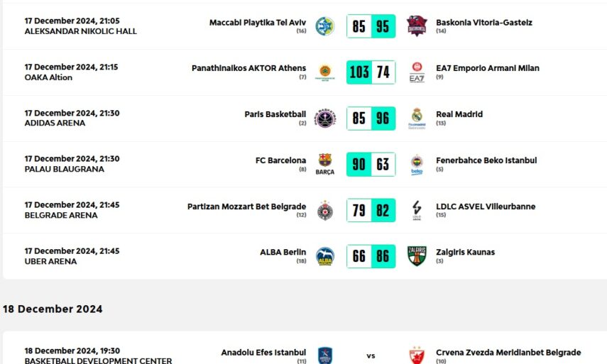Click the Zalgiris Kaunas logo

coord(417,256)
